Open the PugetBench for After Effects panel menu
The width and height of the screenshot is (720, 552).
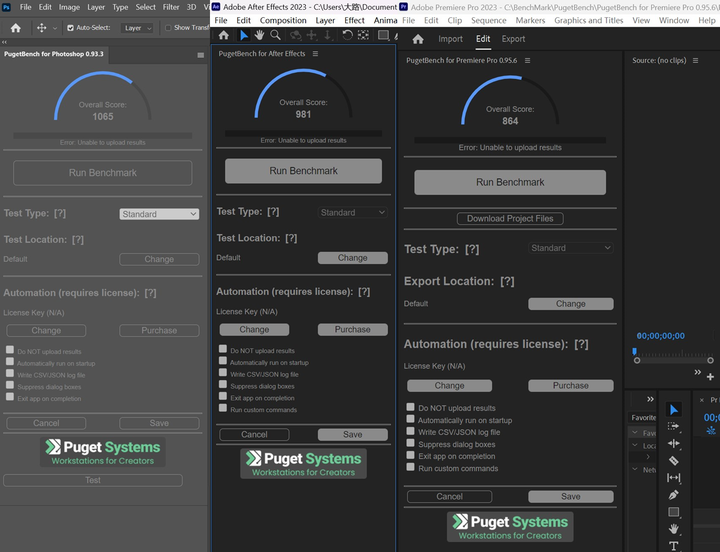point(315,54)
